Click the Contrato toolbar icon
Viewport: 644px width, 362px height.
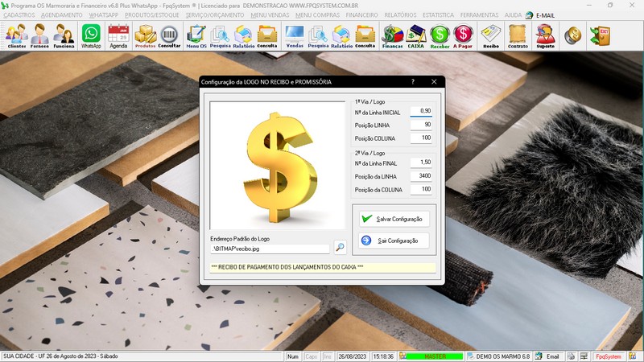pos(518,35)
